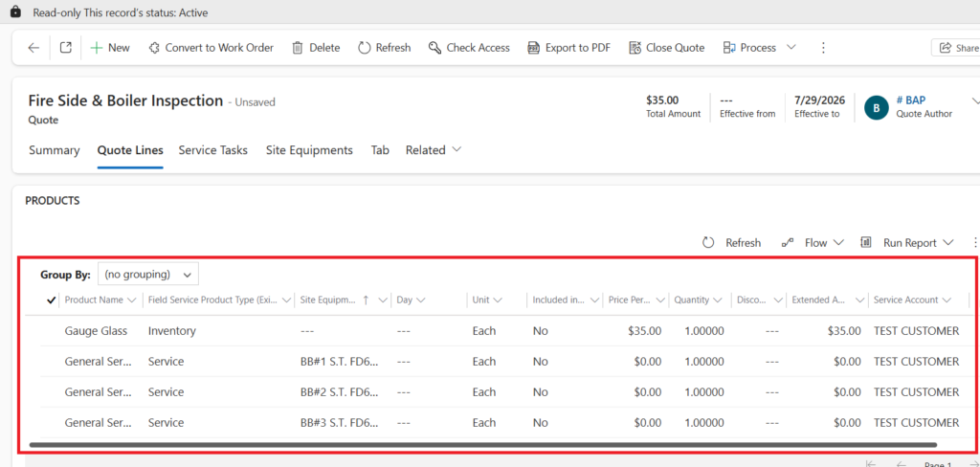Open more commands overflow in top bar
The height and width of the screenshot is (467, 980).
(x=823, y=48)
